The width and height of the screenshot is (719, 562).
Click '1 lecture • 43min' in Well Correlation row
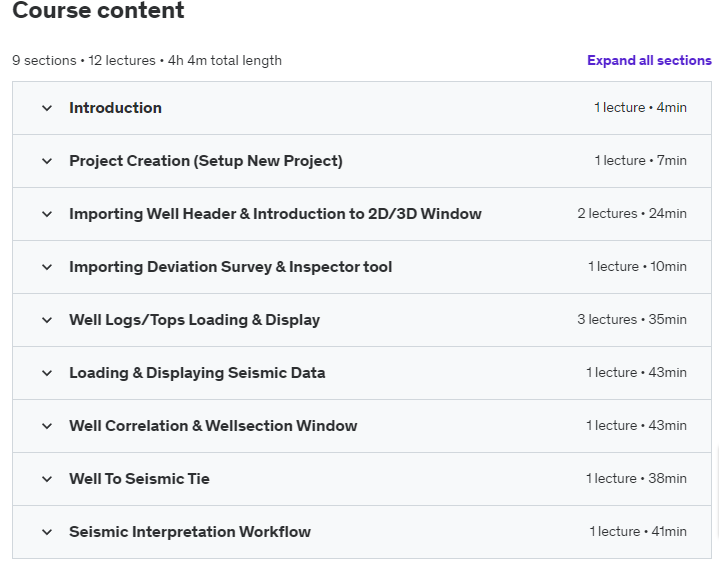tap(636, 425)
